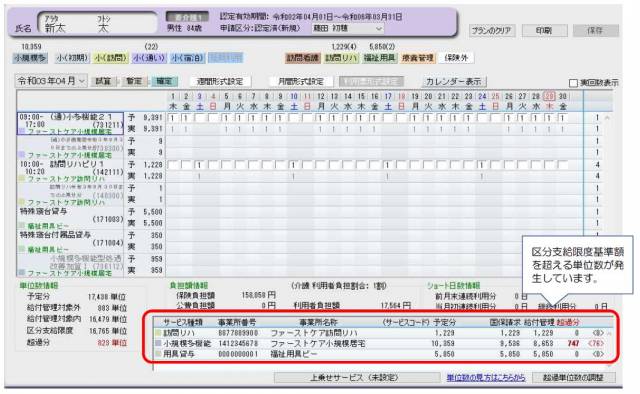Select the 小(初期) service tab

[x=72, y=58]
